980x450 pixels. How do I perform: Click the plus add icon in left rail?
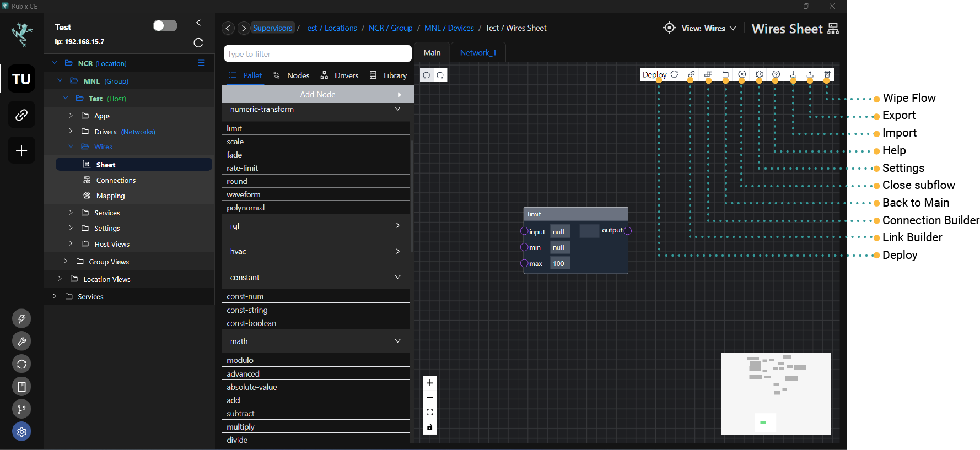point(21,150)
